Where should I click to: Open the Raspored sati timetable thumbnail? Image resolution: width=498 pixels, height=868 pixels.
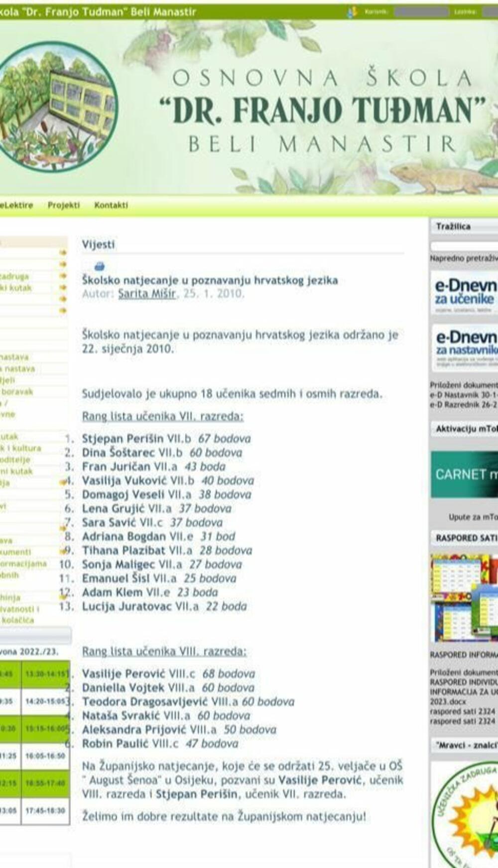click(465, 598)
